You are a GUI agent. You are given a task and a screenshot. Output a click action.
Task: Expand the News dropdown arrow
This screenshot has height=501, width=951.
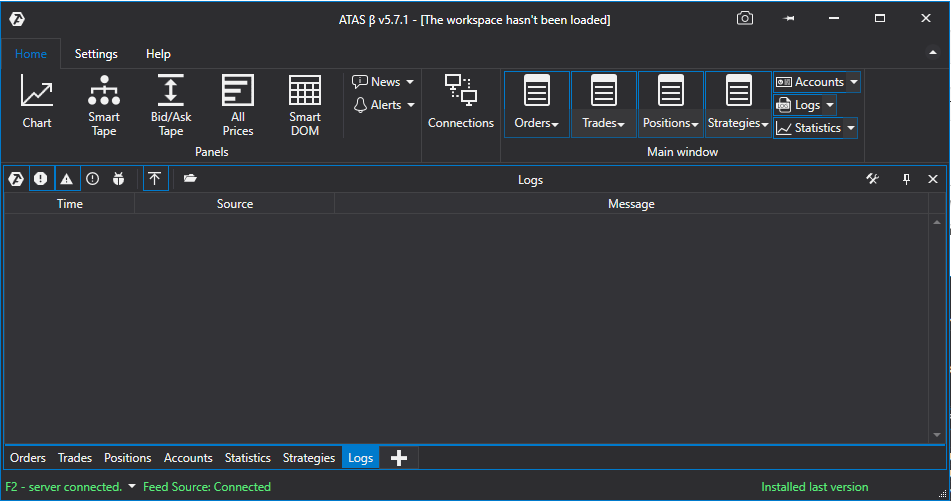tap(410, 82)
